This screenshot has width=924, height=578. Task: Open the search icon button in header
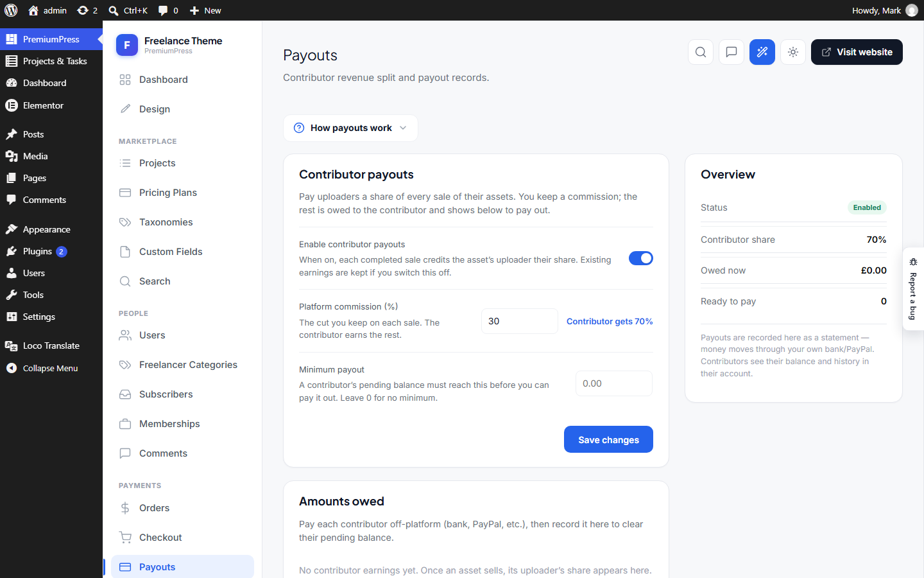click(701, 52)
